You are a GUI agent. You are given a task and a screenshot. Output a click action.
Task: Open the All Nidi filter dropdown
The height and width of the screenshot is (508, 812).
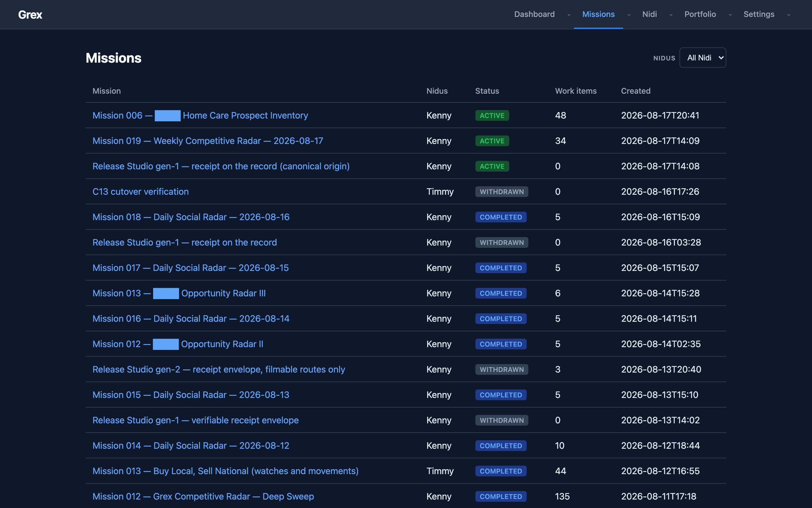tap(703, 58)
